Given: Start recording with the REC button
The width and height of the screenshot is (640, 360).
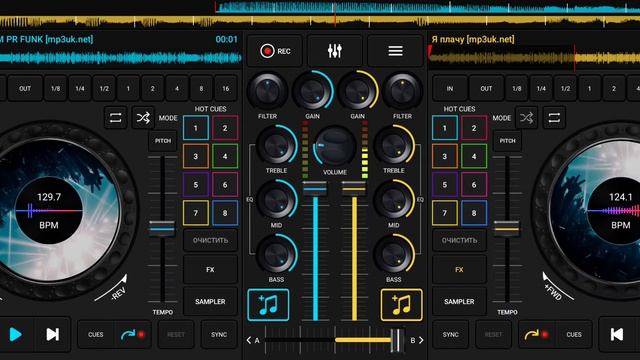Looking at the screenshot, I should click(275, 51).
